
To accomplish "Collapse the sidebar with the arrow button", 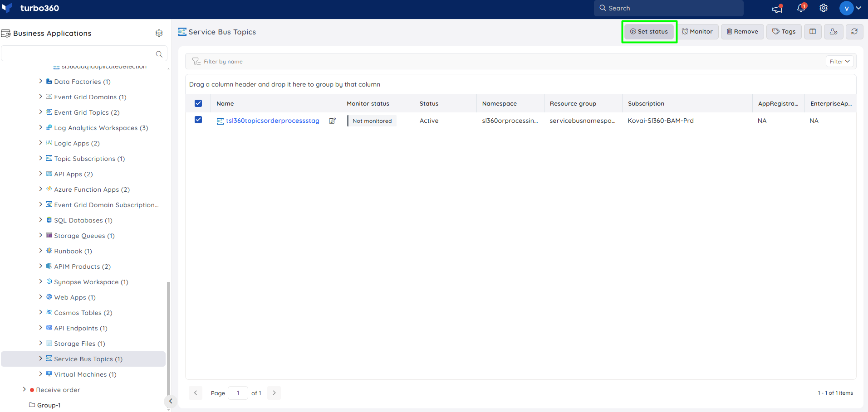I will [170, 401].
